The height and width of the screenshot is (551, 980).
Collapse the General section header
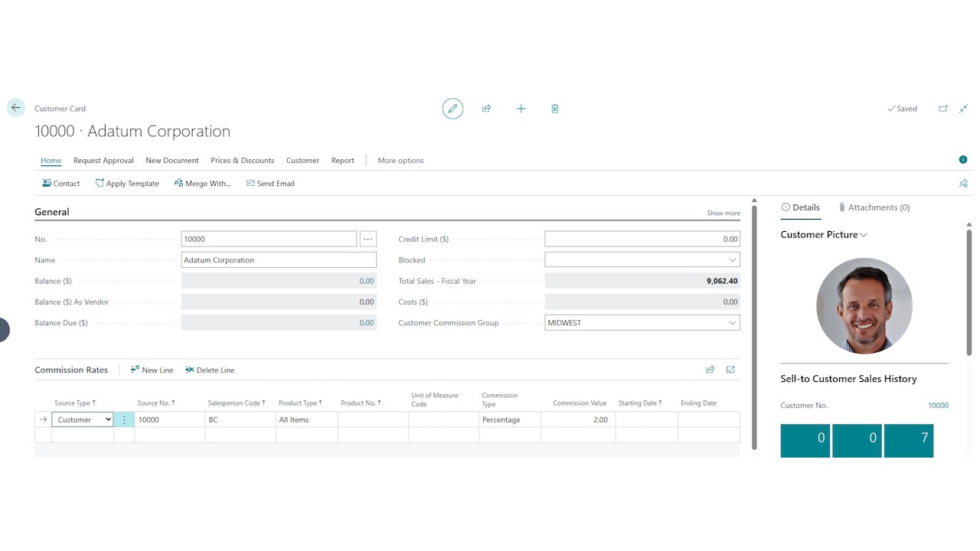(x=52, y=212)
